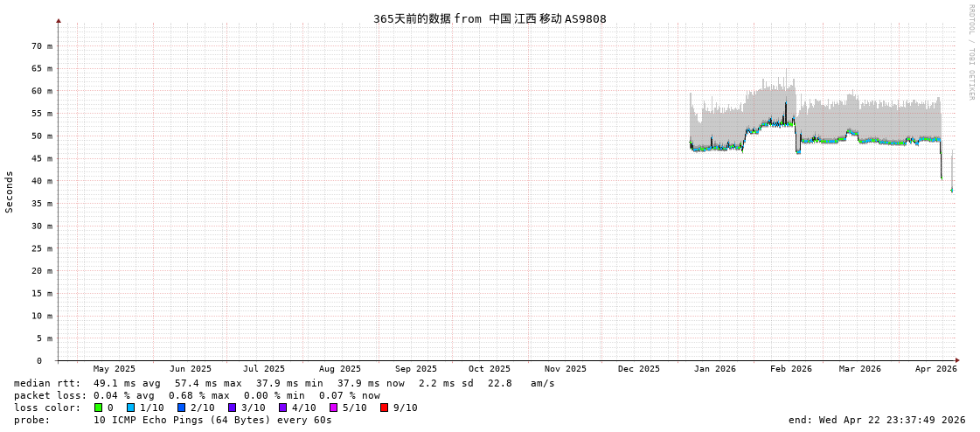Click the light blue 1/10 loss swatch

coord(130,408)
